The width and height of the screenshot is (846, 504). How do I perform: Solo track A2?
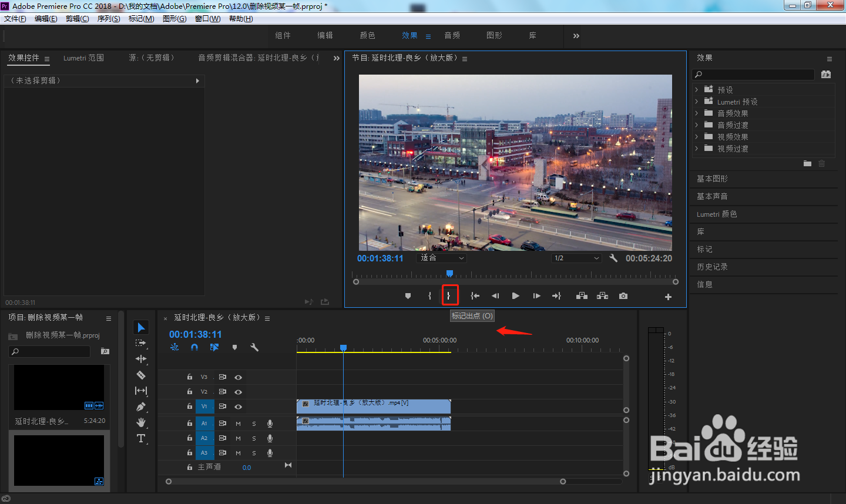(x=254, y=438)
